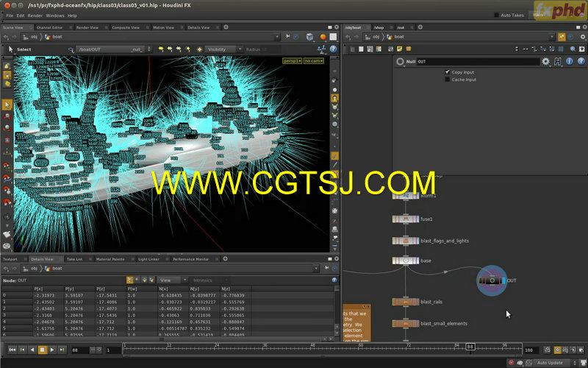Image resolution: width=588 pixels, height=368 pixels.
Task: Click the grid layout icon in network toolbar
Action: [x=561, y=49]
